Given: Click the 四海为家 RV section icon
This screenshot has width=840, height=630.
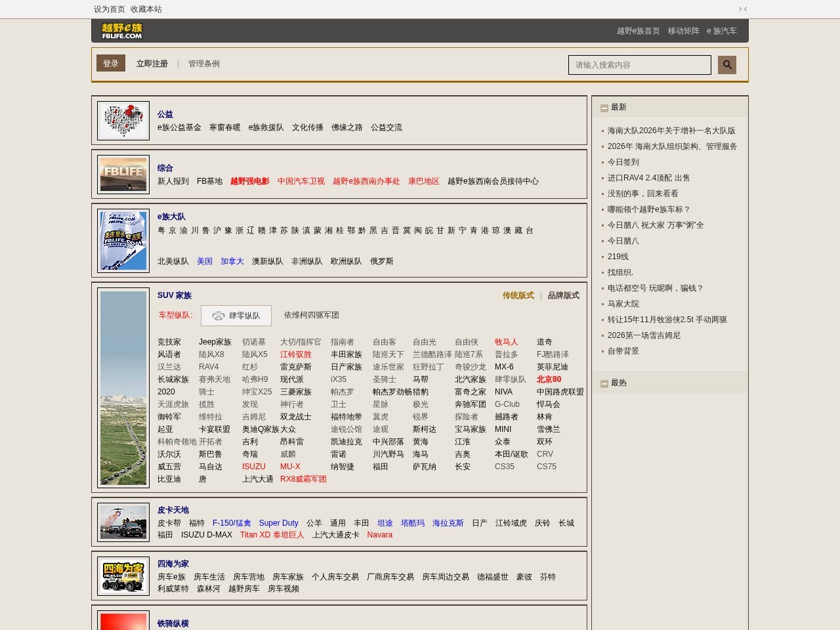Looking at the screenshot, I should pyautogui.click(x=123, y=576).
